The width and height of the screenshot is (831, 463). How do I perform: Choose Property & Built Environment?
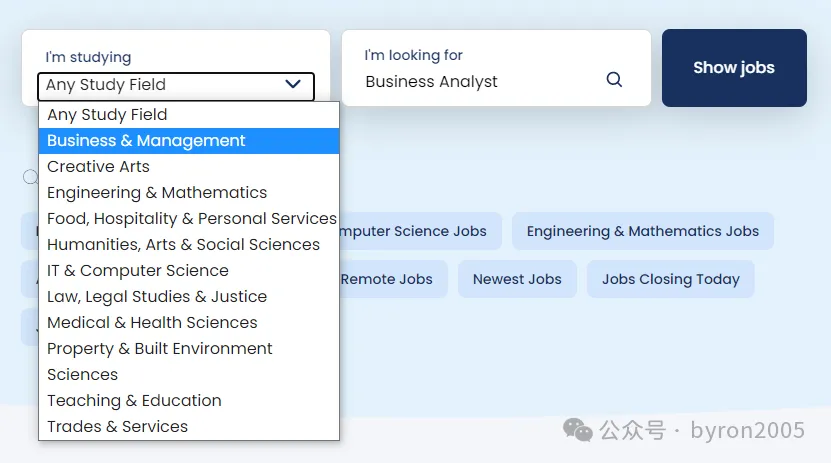160,349
